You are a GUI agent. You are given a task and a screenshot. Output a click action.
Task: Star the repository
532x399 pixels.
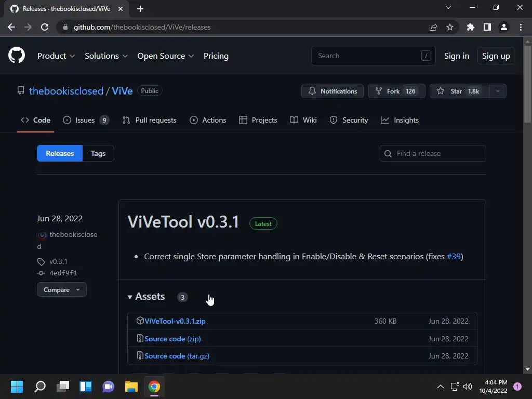click(x=459, y=91)
